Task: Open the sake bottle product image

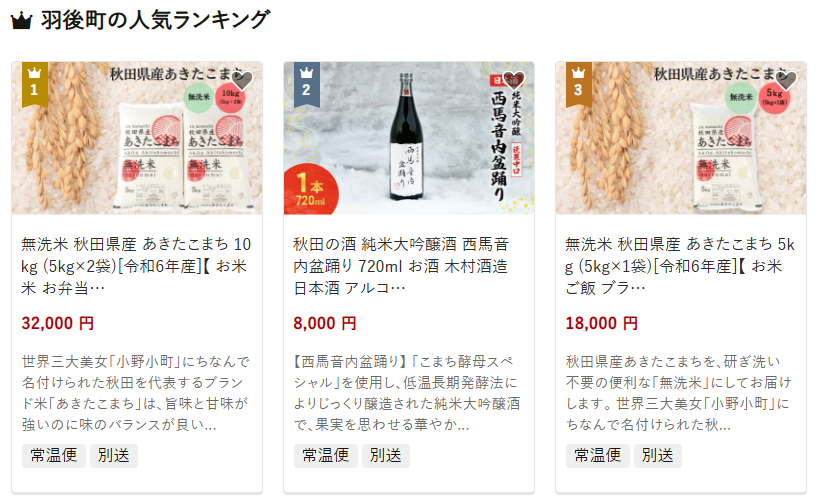Action: [x=409, y=138]
